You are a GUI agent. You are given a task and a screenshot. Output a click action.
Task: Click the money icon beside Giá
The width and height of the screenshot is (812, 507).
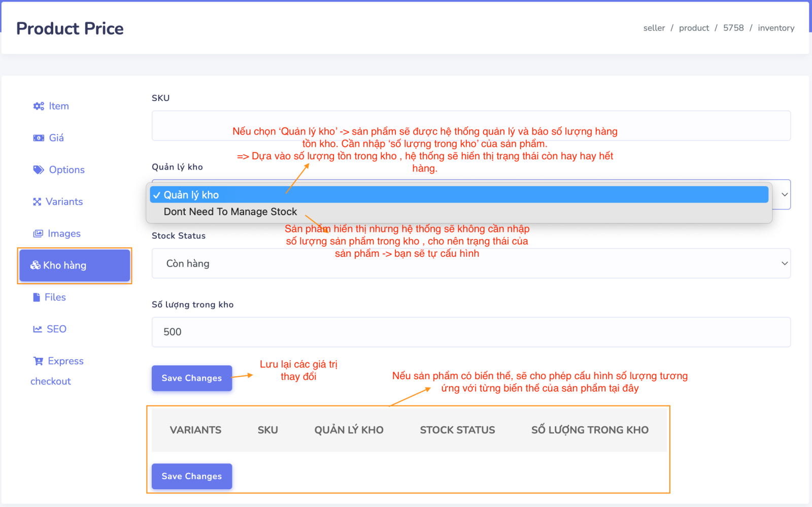(39, 138)
